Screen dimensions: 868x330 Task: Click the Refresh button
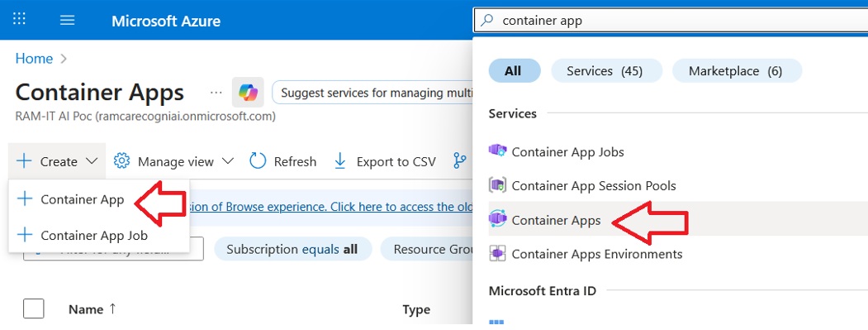[283, 161]
